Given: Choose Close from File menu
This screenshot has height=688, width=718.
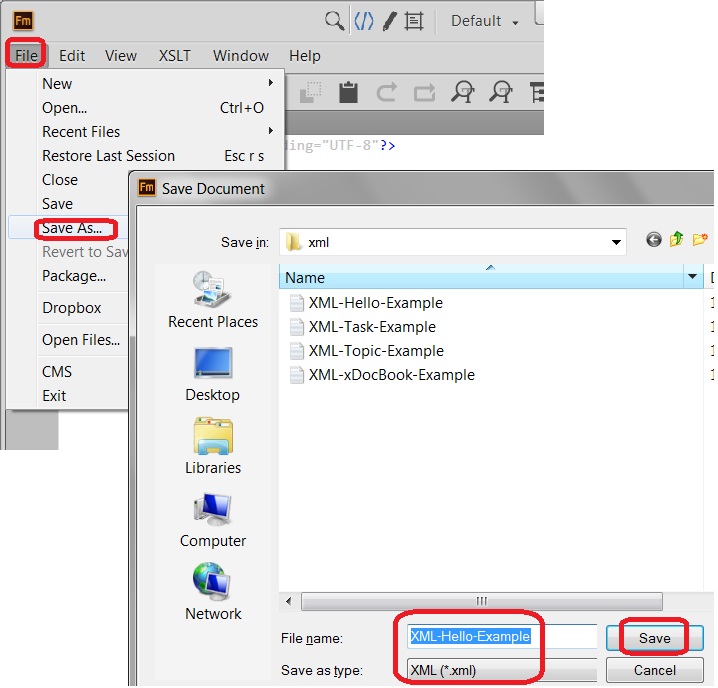Looking at the screenshot, I should [60, 180].
